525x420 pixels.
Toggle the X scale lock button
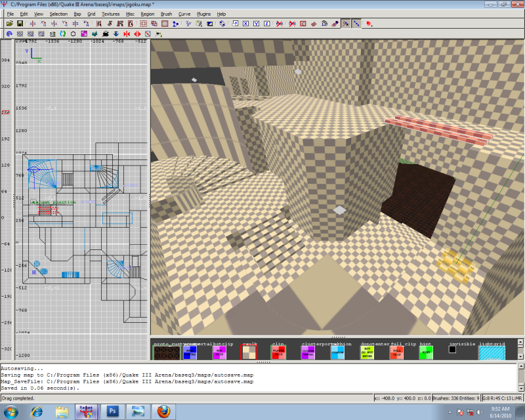245,24
